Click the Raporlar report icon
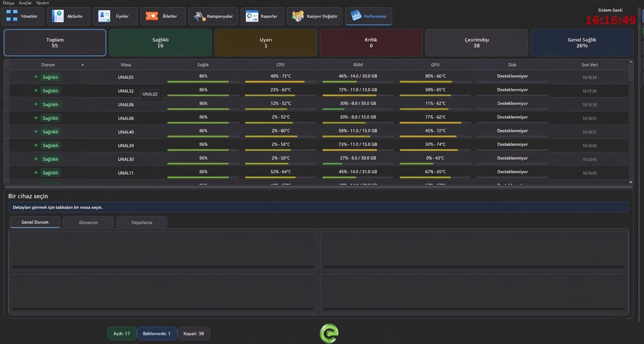 pos(252,16)
